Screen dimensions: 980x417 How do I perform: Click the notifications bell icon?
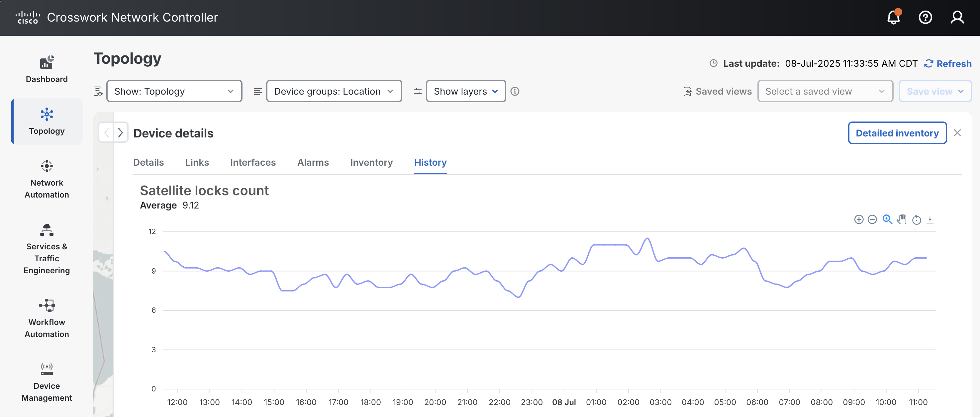click(893, 18)
